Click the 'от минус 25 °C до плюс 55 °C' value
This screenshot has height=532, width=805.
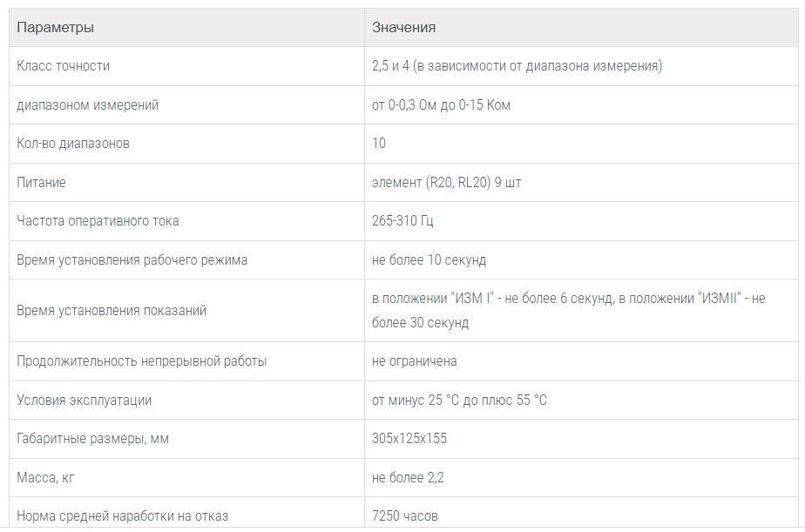(x=459, y=401)
